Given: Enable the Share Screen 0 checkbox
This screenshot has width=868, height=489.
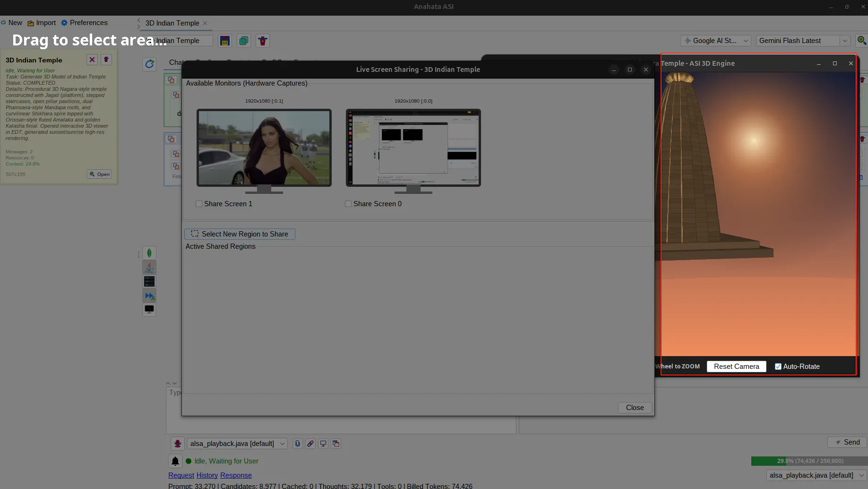Looking at the screenshot, I should (x=348, y=204).
